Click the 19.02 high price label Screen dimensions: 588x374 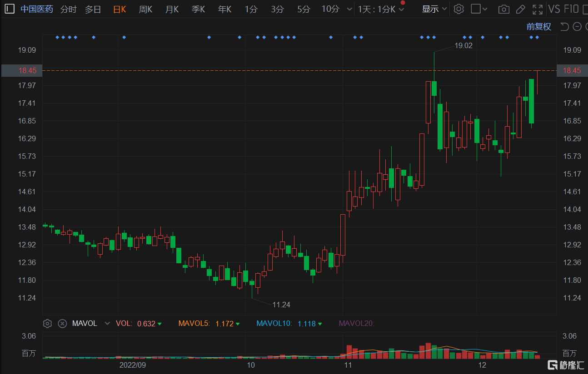coord(463,45)
